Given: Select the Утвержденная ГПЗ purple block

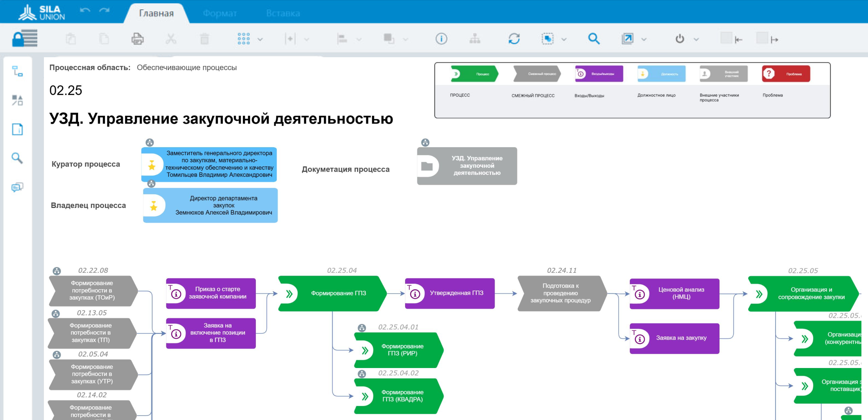Looking at the screenshot, I should [450, 293].
